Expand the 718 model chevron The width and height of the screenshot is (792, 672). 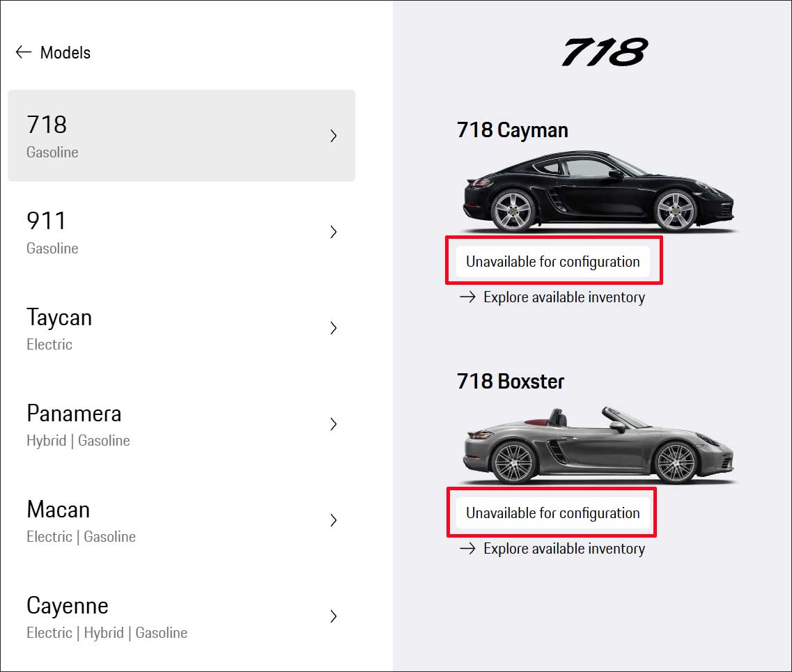pos(334,136)
